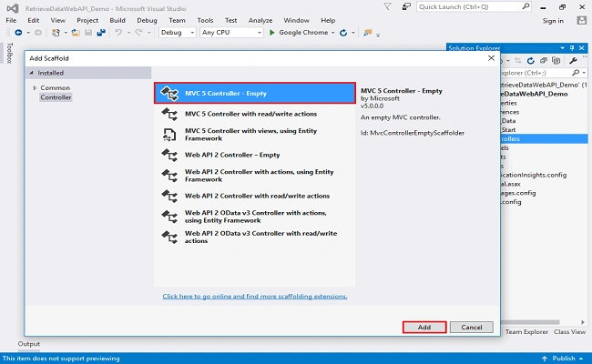This screenshot has width=592, height=364.
Task: Open the Solution Explorer window options dropdown
Action: click(563, 48)
